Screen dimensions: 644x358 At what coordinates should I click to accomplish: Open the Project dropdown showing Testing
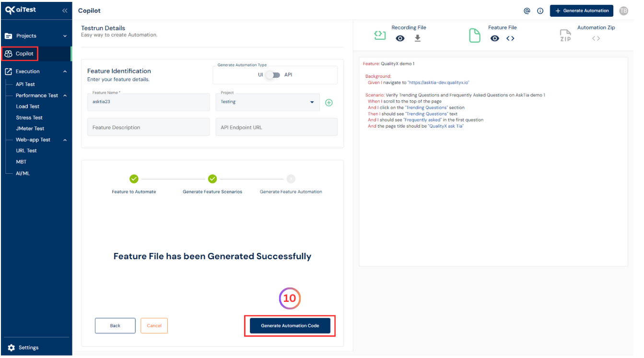(268, 102)
